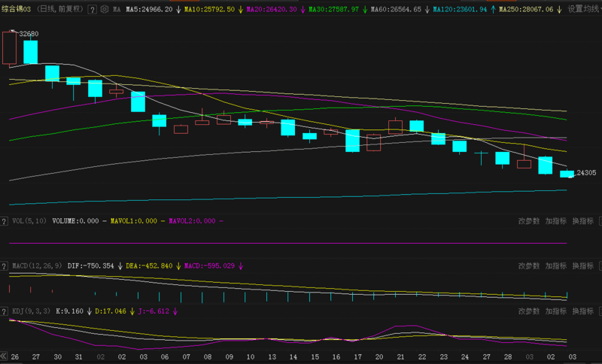The width and height of the screenshot is (602, 364).
Task: Click 改参数 in the VOL panel
Action: coord(528,222)
